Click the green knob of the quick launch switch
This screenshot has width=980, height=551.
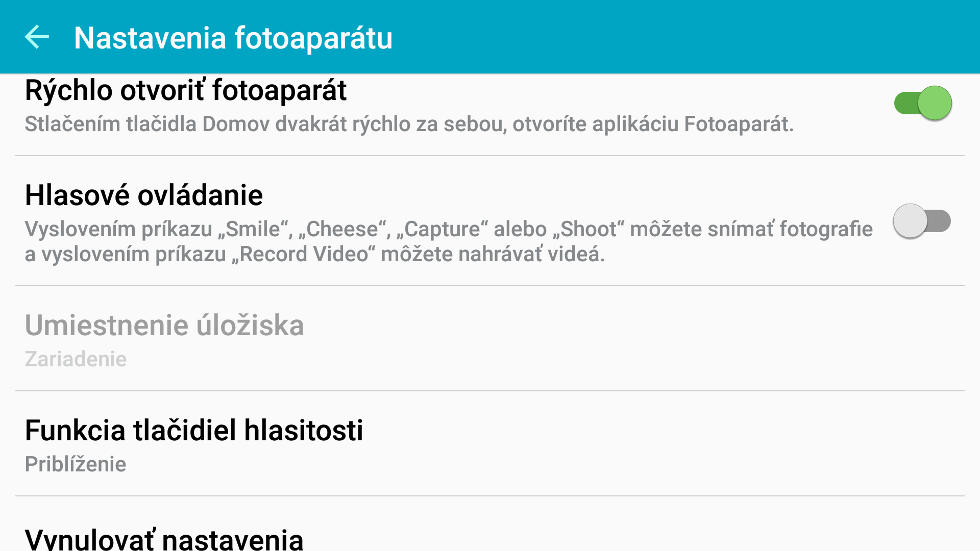pos(935,103)
